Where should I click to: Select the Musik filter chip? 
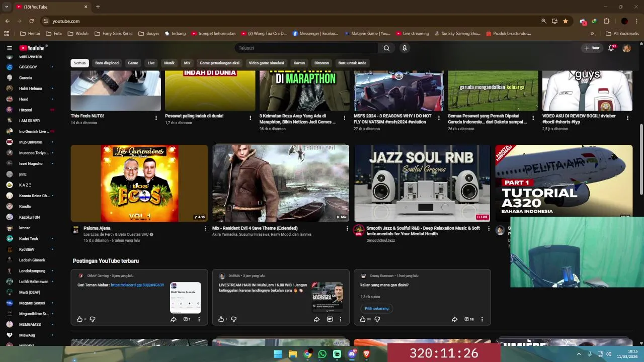click(169, 63)
